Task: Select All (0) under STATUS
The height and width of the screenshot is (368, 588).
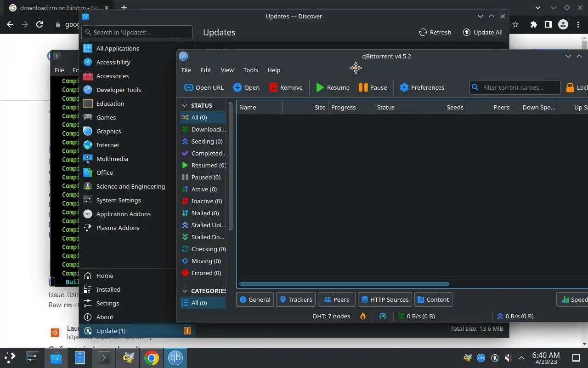Action: [x=203, y=117]
